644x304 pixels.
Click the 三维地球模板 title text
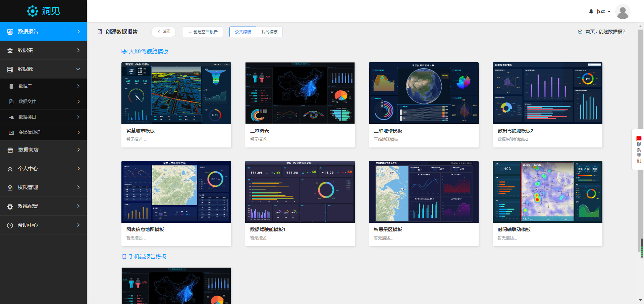point(388,131)
